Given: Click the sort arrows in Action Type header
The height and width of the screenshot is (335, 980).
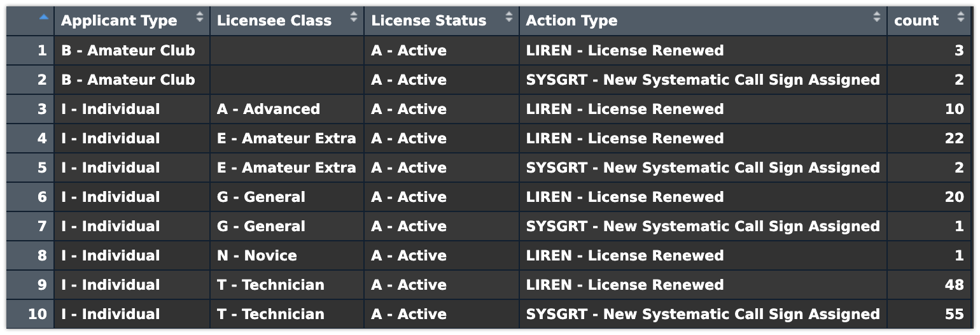Looking at the screenshot, I should [877, 17].
